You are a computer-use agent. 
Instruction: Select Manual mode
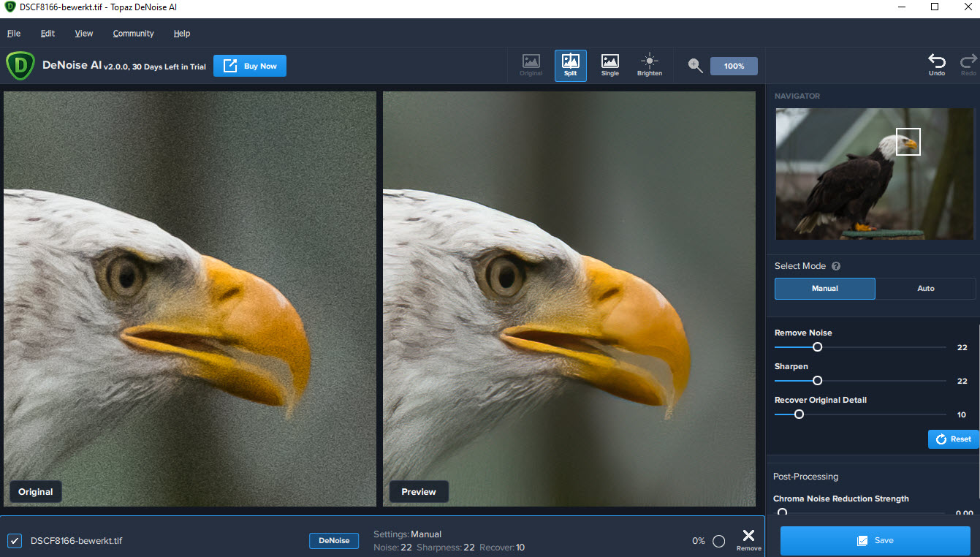(x=824, y=288)
